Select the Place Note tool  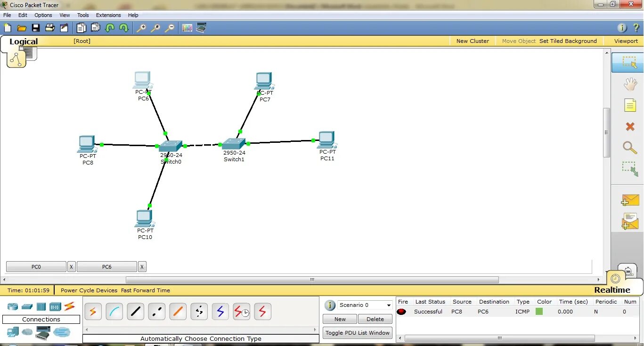[x=630, y=105]
